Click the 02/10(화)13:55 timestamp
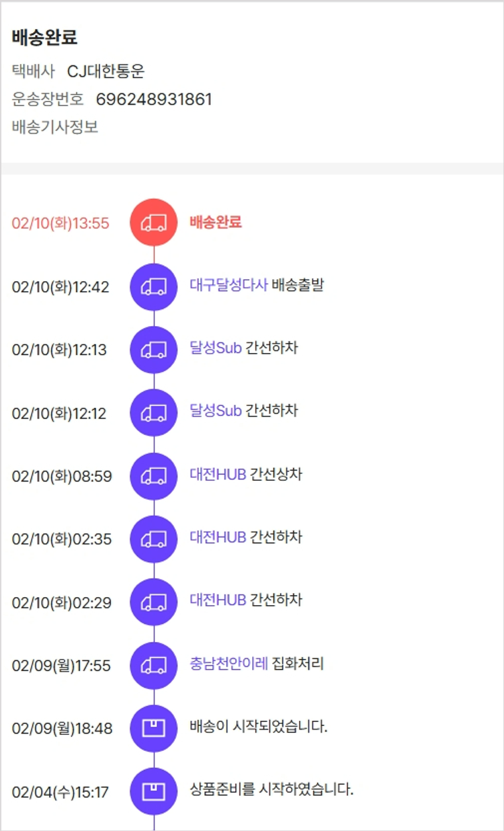Viewport: 504px width, 831px height. (x=60, y=223)
